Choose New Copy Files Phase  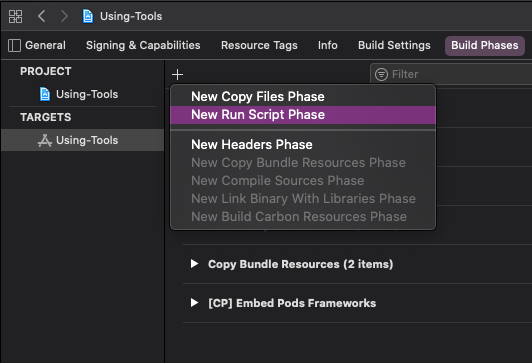(303, 97)
